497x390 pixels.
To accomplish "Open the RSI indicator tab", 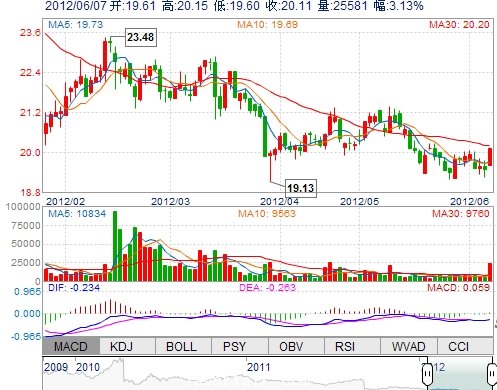I will pos(345,346).
